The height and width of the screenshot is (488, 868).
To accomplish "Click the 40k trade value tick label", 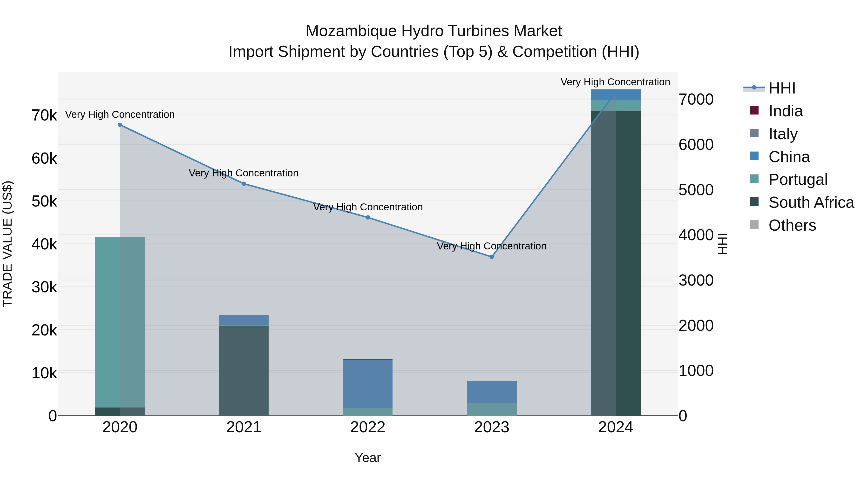I will click(44, 244).
